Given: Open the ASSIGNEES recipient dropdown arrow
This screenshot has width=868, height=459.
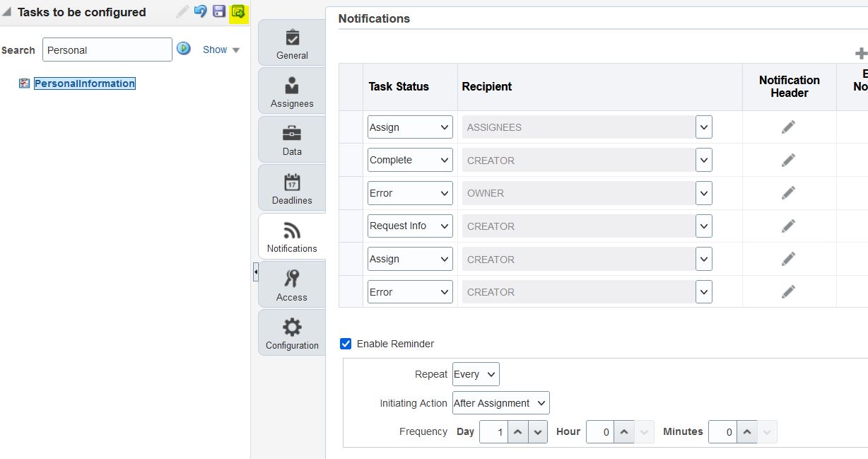Looking at the screenshot, I should (704, 127).
